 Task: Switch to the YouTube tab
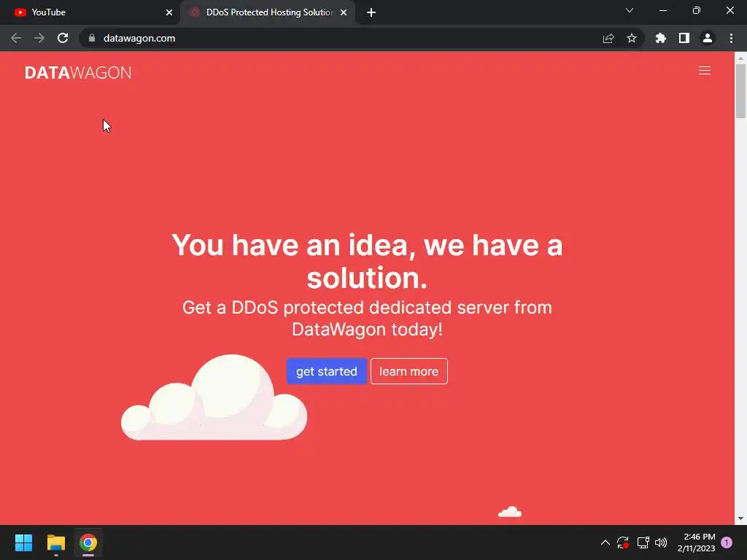coord(90,12)
